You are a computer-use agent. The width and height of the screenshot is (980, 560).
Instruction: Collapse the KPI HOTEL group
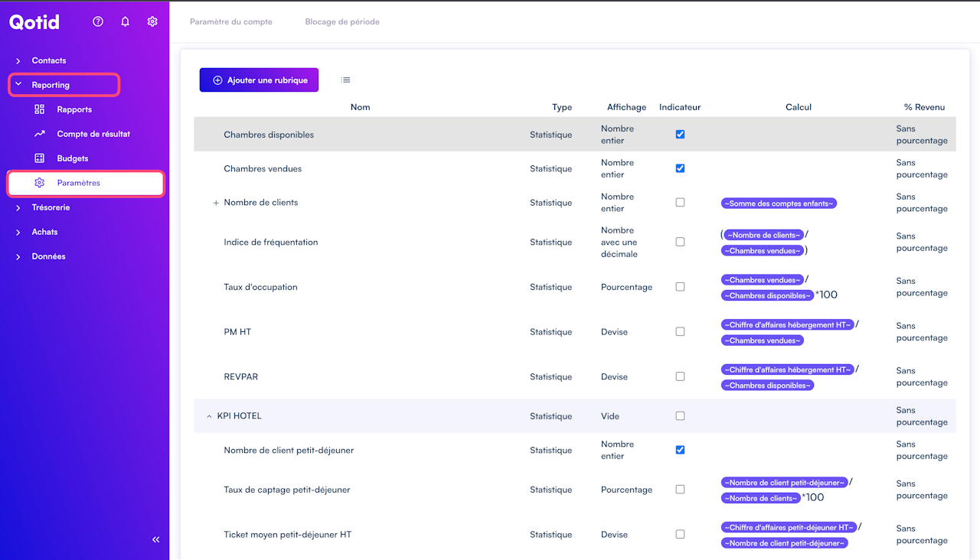(209, 416)
